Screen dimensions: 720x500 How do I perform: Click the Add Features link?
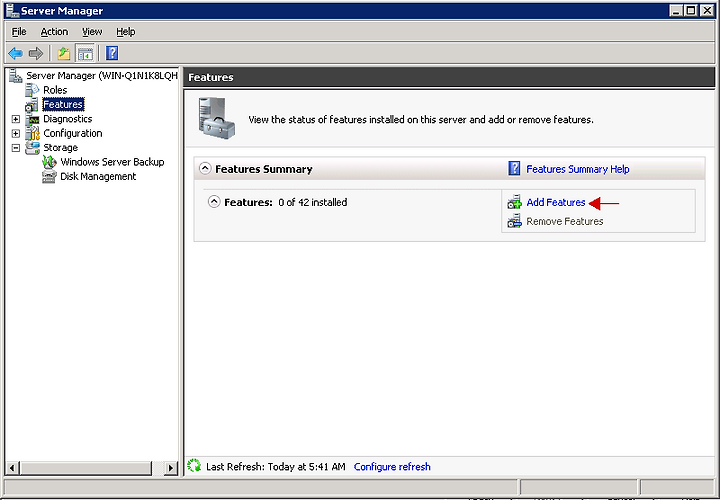tap(556, 202)
